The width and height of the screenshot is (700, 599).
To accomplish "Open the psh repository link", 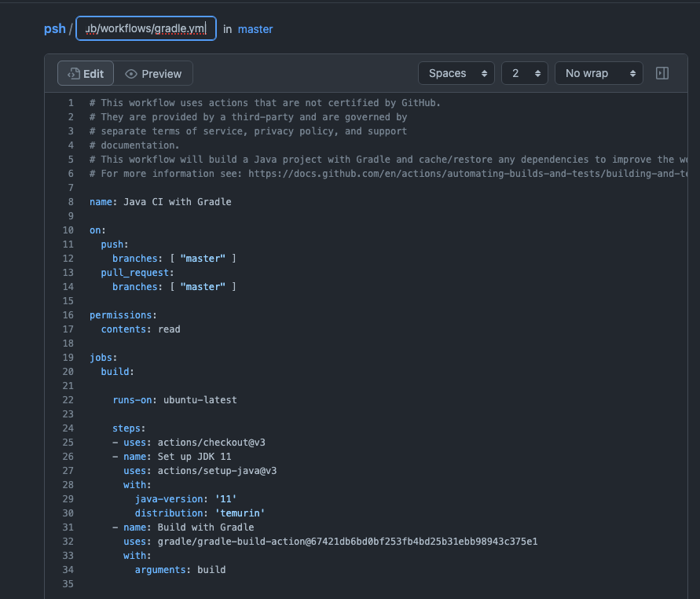I will (x=54, y=29).
